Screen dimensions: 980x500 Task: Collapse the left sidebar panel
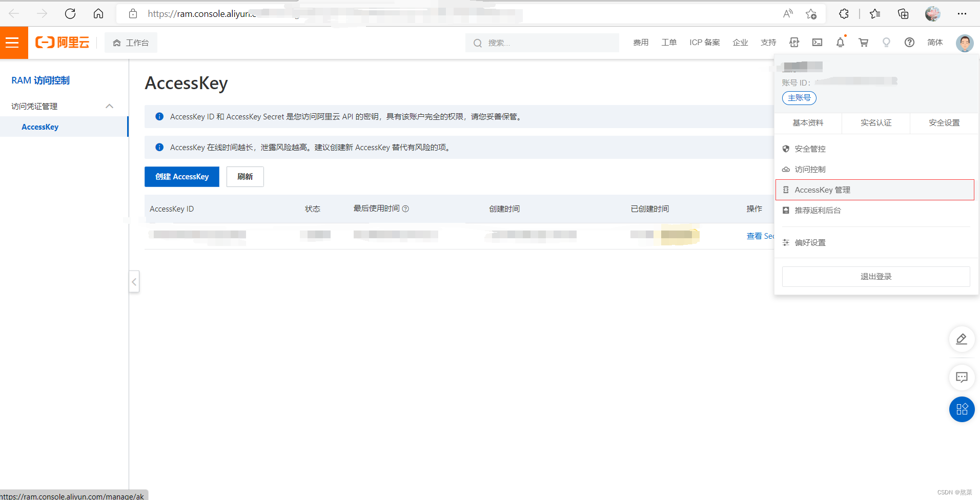(134, 281)
